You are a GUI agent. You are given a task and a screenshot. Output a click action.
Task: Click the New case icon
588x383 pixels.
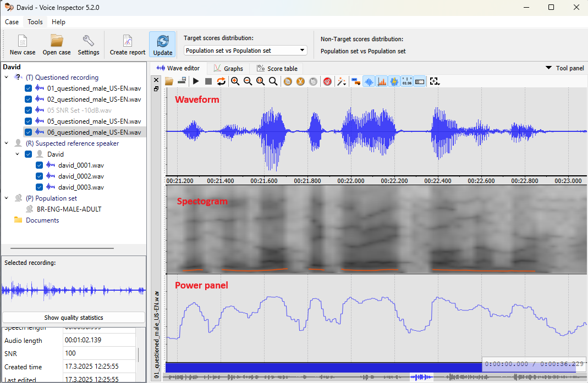(23, 41)
